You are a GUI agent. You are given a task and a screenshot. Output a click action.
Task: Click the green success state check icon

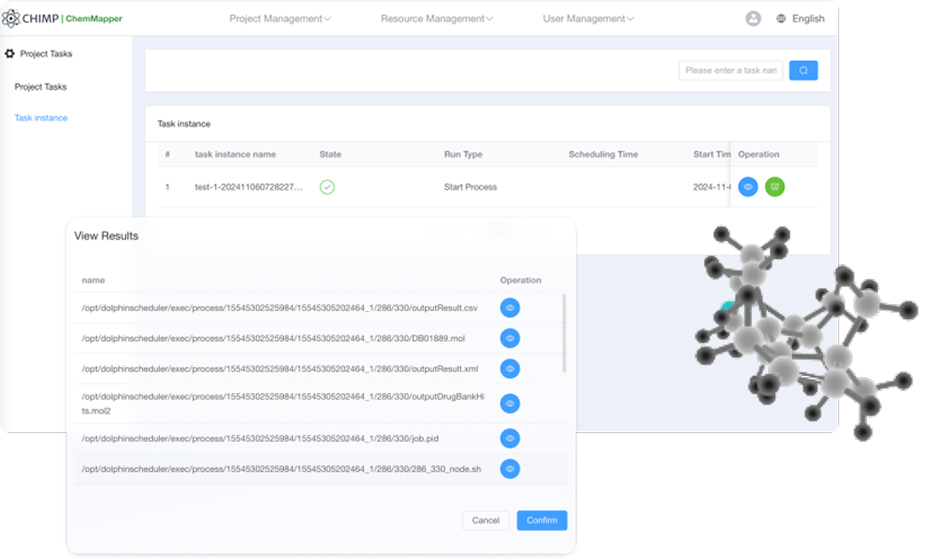327,187
